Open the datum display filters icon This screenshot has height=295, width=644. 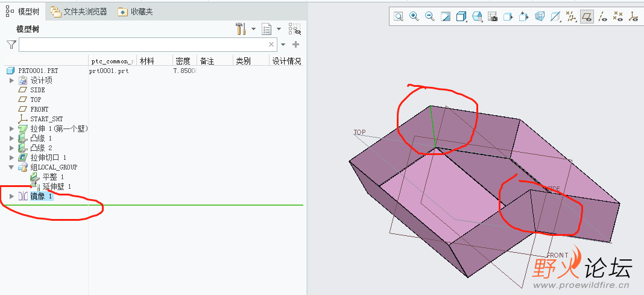tap(571, 16)
